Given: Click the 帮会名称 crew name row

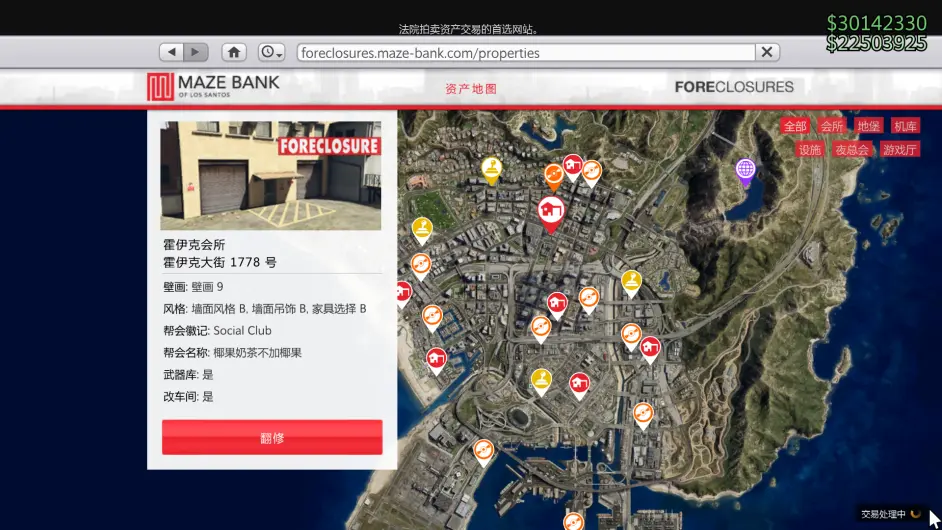Looking at the screenshot, I should (x=232, y=353).
